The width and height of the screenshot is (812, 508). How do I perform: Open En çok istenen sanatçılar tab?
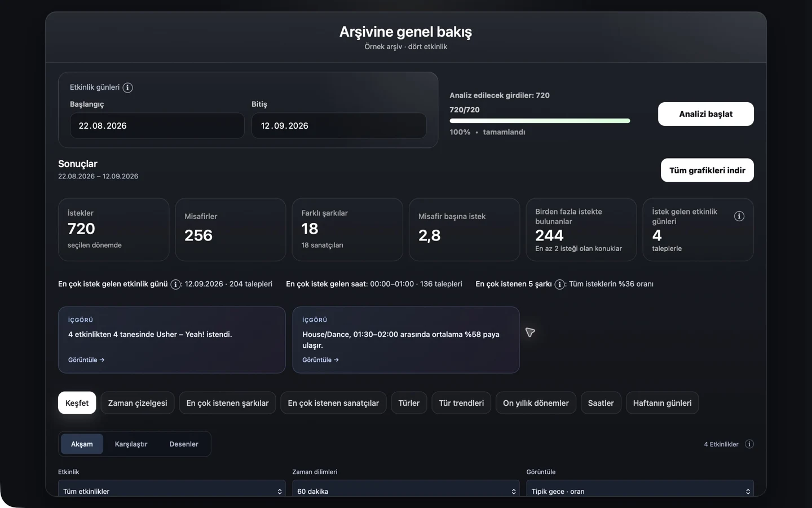333,403
